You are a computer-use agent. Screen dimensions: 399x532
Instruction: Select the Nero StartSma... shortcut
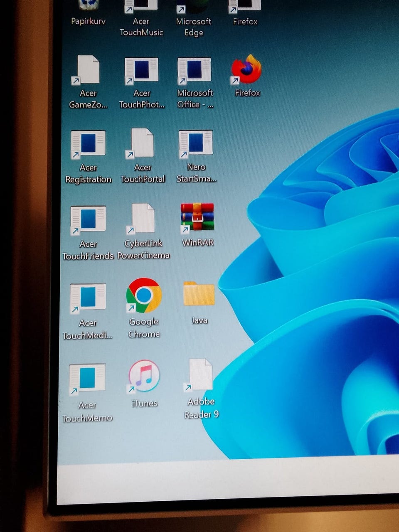[x=196, y=156]
